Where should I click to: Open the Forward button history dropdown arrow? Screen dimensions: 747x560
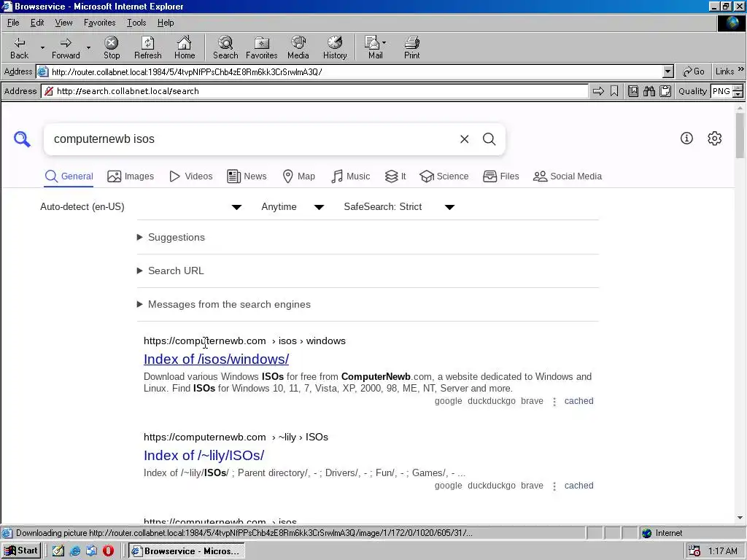tap(88, 47)
